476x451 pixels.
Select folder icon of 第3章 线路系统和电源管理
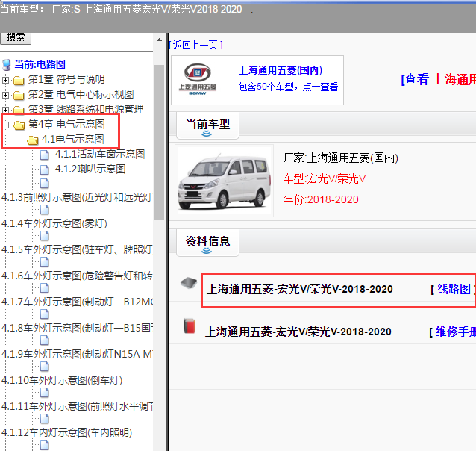tap(19, 110)
